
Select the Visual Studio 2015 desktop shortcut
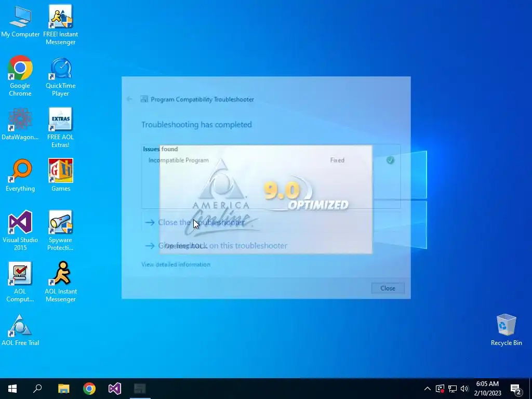[20, 231]
